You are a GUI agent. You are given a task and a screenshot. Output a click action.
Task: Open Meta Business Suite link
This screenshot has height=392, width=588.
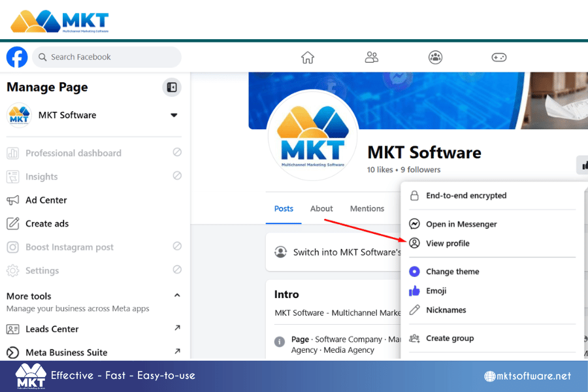[67, 353]
